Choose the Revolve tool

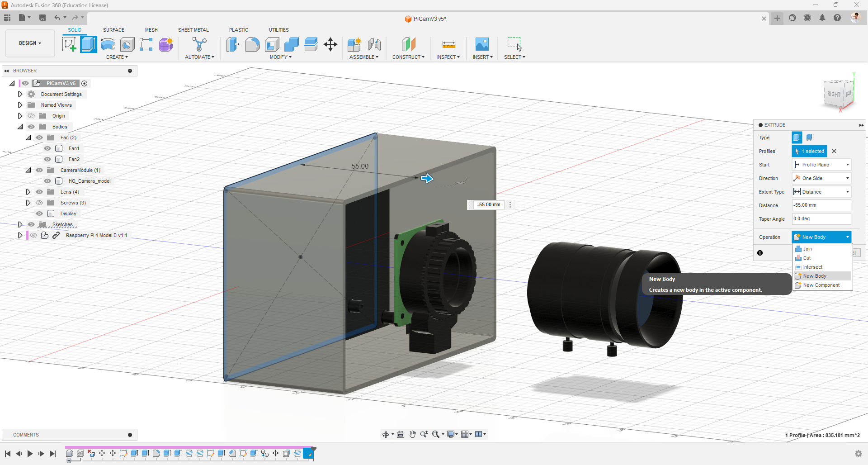(108, 44)
